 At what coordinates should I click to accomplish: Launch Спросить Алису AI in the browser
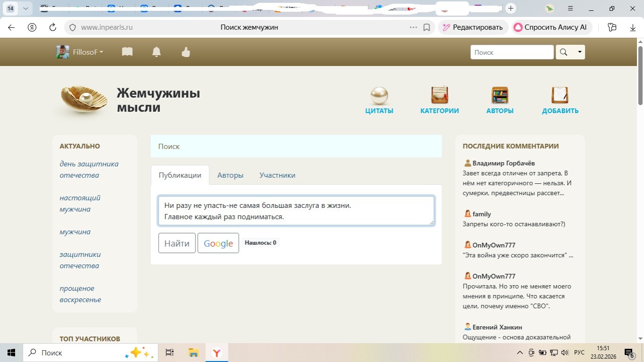[551, 27]
